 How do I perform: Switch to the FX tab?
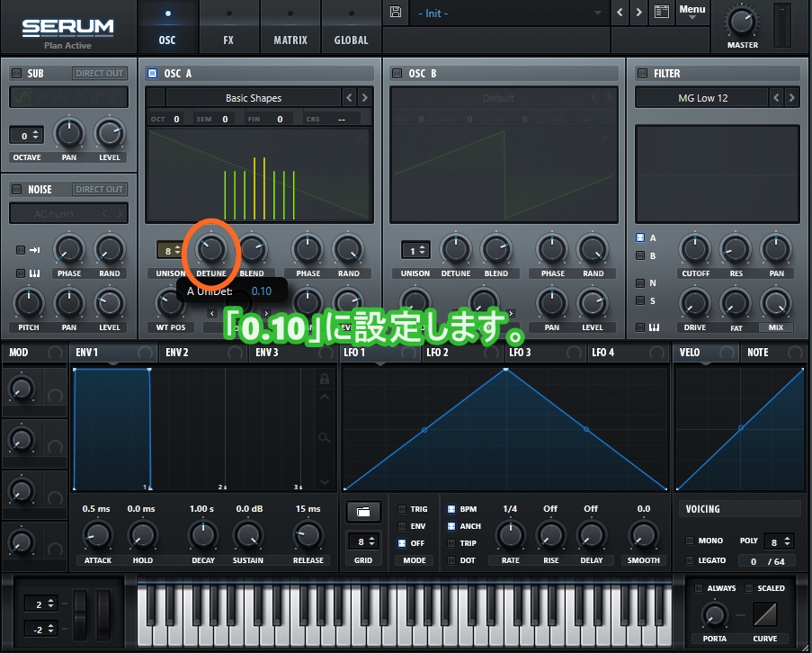[x=228, y=40]
